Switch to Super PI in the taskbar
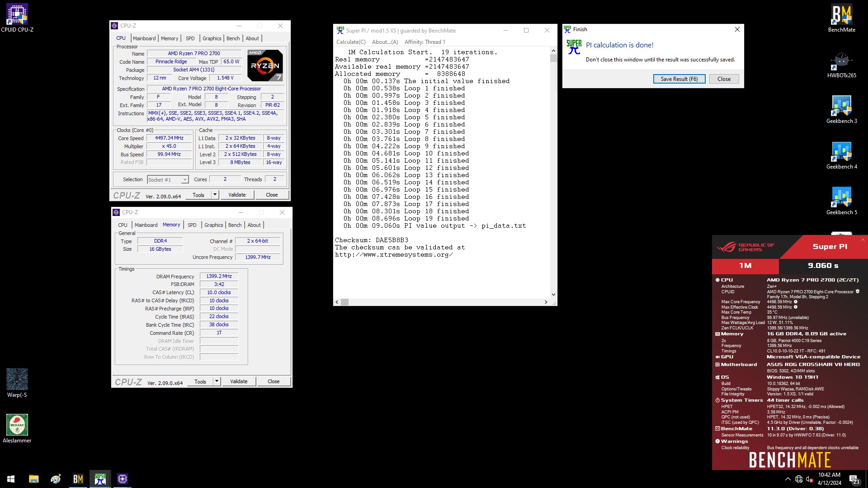The height and width of the screenshot is (488, 868). [x=100, y=479]
